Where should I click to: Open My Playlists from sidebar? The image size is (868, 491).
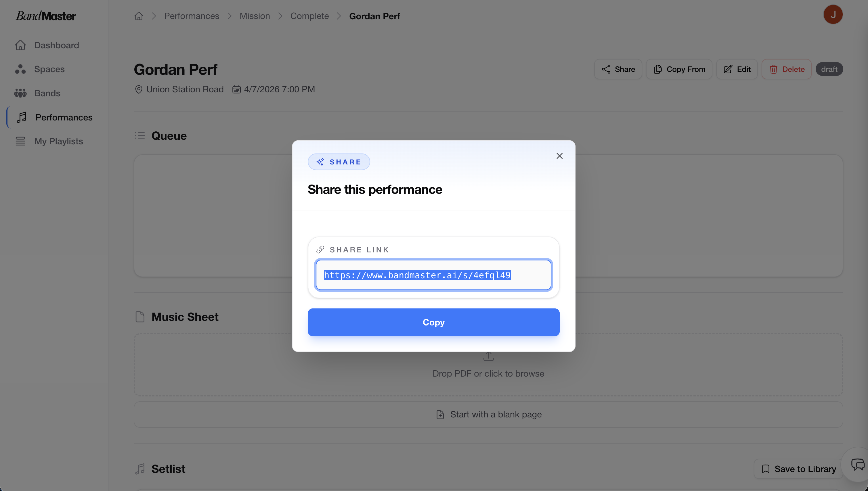[58, 141]
